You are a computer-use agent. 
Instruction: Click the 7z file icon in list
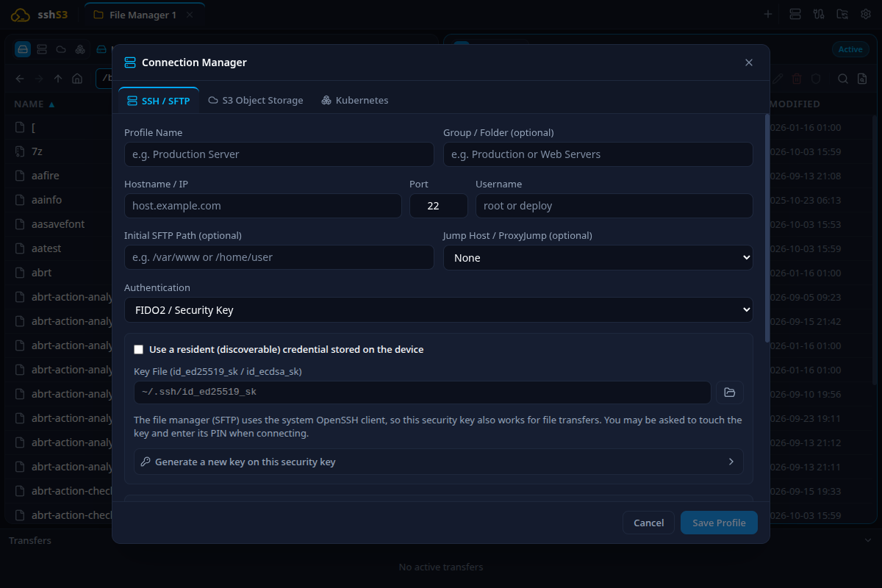(21, 151)
